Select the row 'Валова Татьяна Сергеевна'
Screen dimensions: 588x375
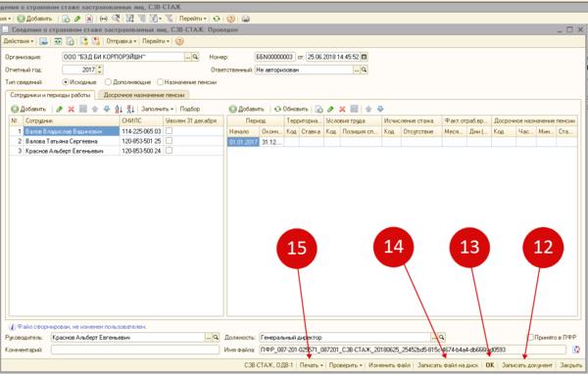tap(117, 141)
